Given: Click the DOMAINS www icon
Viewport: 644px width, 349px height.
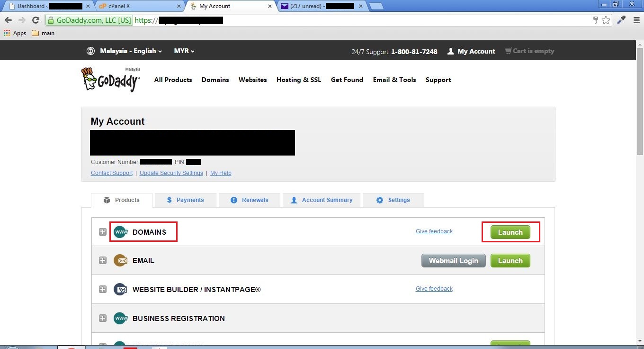Looking at the screenshot, I should click(x=121, y=232).
